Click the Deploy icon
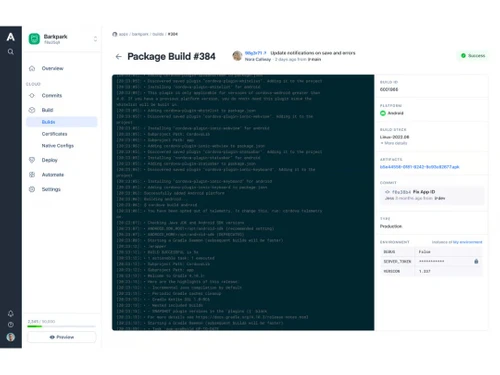Viewport: 500px width, 375px height. coord(32,160)
